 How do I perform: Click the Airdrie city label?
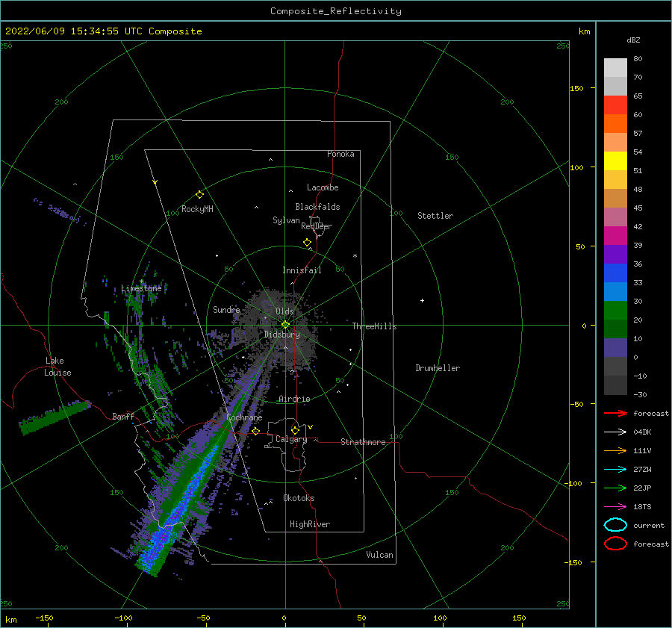tap(294, 399)
